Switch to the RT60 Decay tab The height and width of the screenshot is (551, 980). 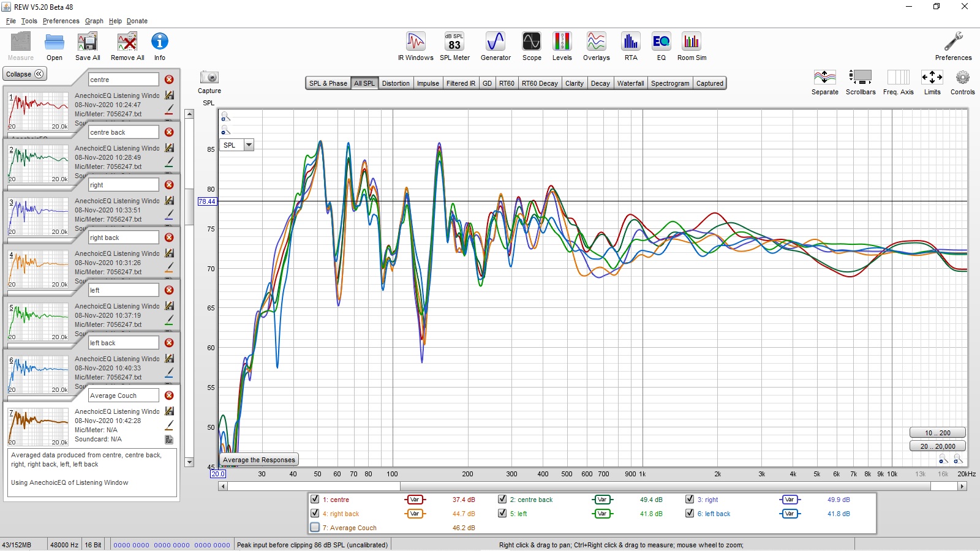click(x=540, y=83)
